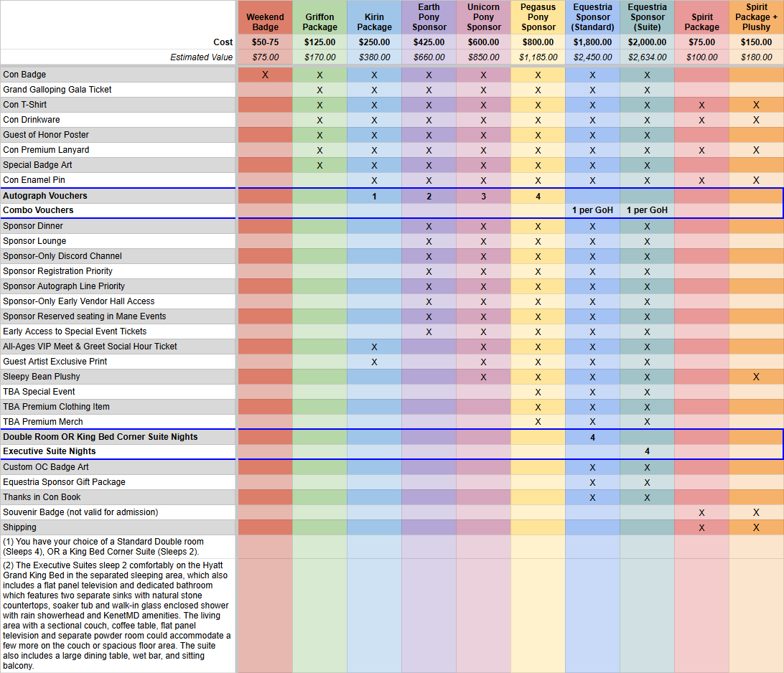
Task: Click Shipping X under Spirit Package column
Action: click(x=701, y=527)
